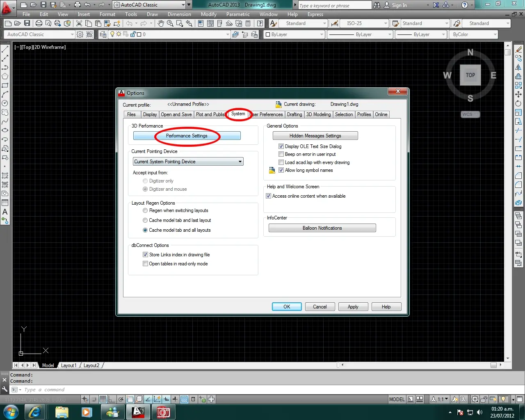
Task: Toggle Grid Display in status bar
Action: [x=103, y=399]
